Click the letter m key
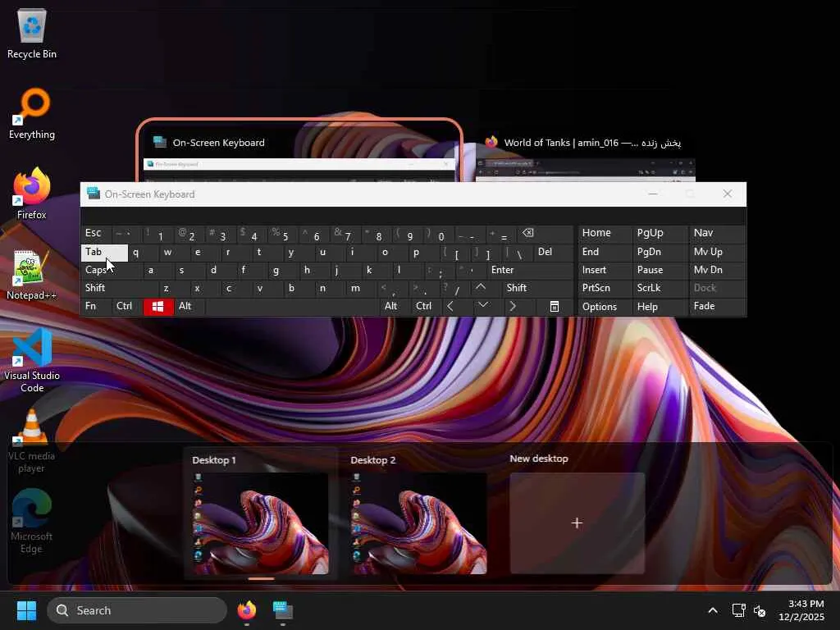This screenshot has height=630, width=840. 362,288
